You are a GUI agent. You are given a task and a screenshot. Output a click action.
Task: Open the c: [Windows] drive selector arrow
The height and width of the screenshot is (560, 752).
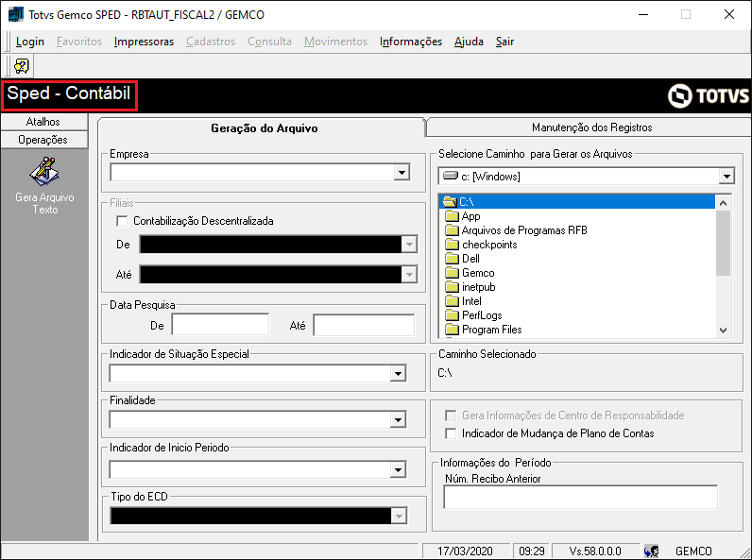point(726,177)
